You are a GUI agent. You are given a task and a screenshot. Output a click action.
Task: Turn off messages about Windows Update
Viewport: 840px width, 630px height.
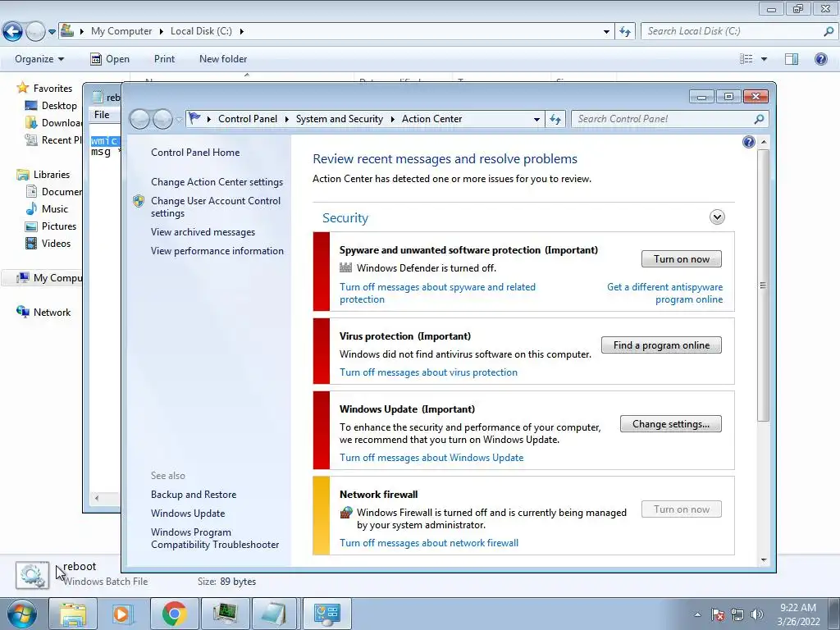point(431,458)
